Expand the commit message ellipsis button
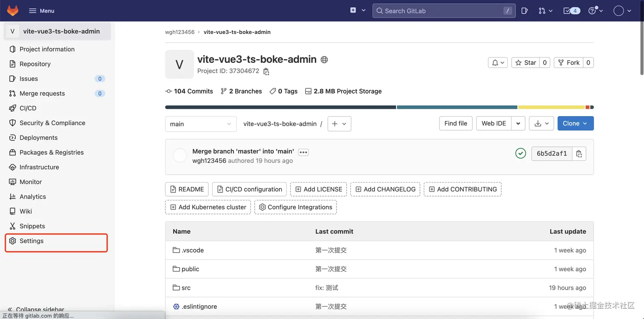Image resolution: width=644 pixels, height=319 pixels. tap(303, 152)
